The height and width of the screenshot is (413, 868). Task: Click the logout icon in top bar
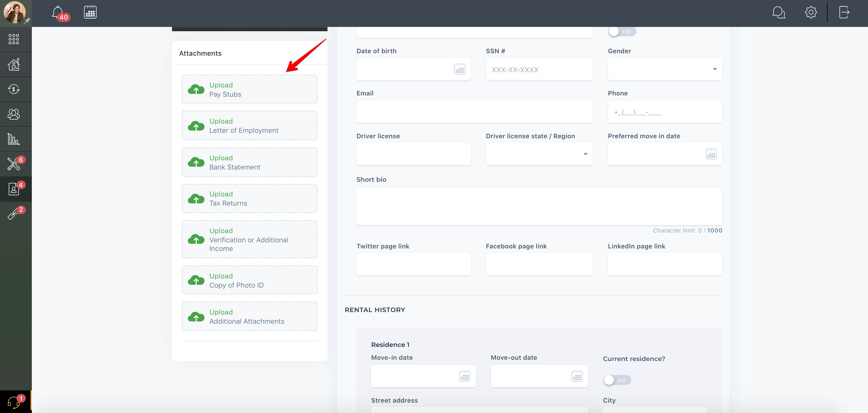(x=844, y=13)
